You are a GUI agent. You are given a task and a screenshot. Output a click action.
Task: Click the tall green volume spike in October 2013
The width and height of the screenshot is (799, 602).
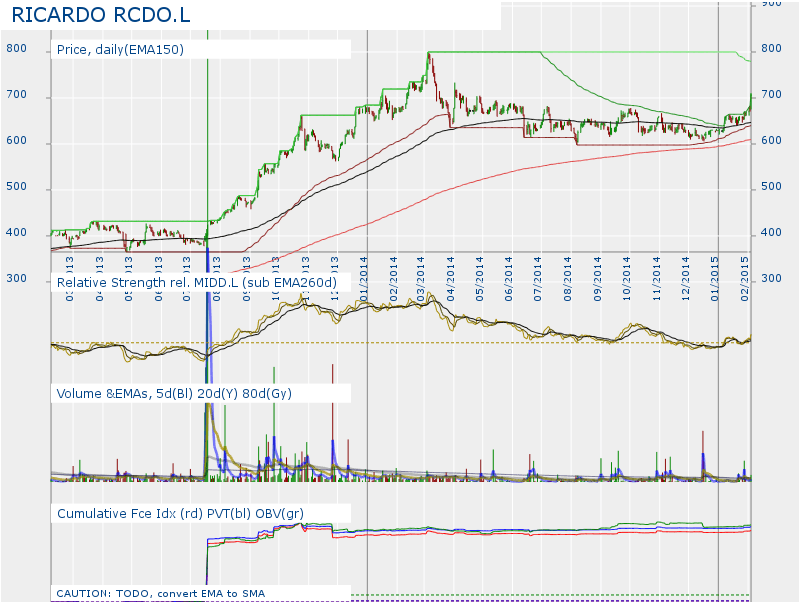coord(274,423)
